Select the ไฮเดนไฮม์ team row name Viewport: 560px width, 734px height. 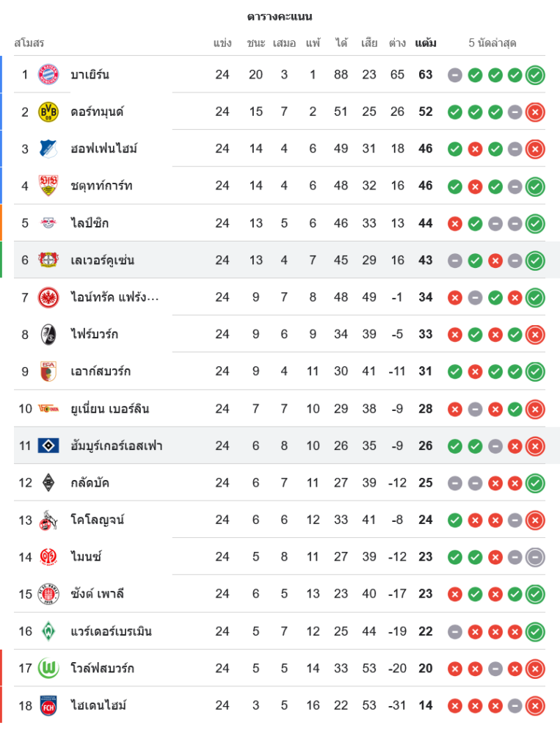point(98,705)
